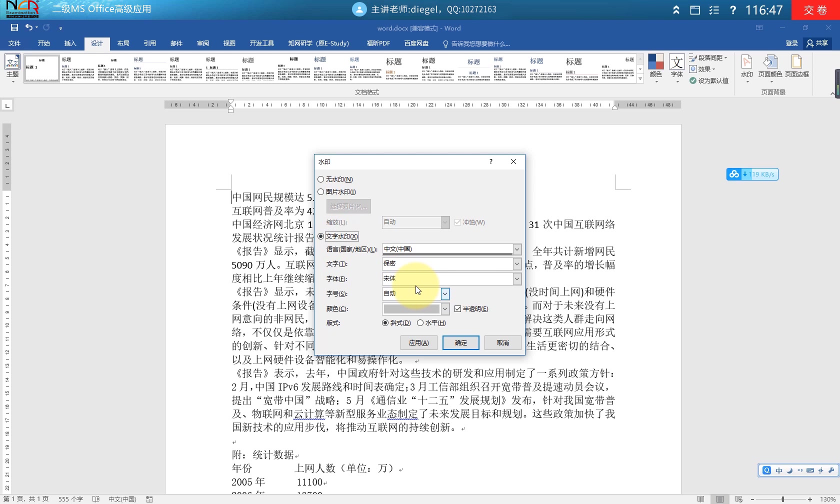Open the 颜色 theme colors icon
This screenshot has width=840, height=504.
coord(656,65)
